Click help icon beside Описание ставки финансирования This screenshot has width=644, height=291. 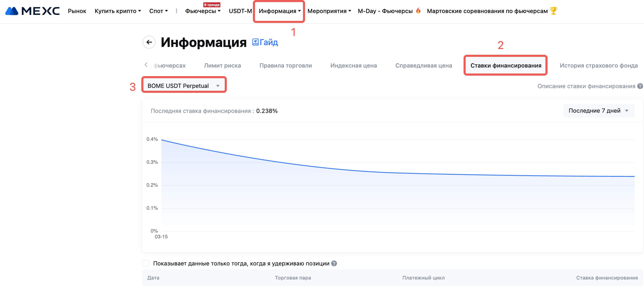[x=640, y=86]
